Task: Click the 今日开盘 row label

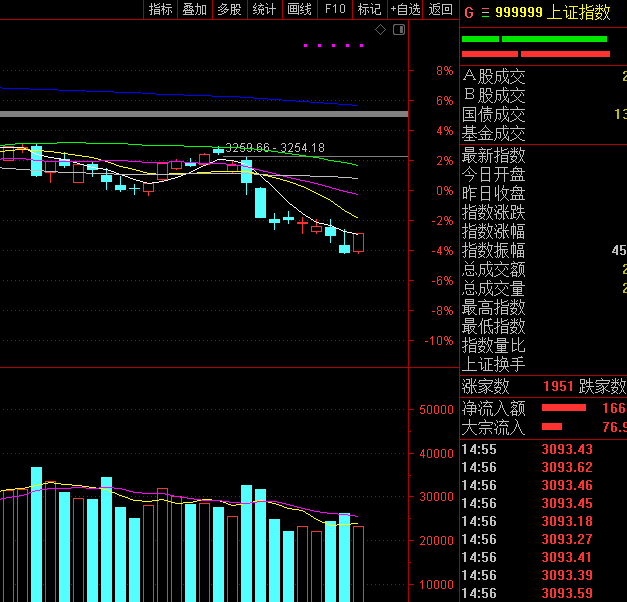Action: (x=493, y=174)
